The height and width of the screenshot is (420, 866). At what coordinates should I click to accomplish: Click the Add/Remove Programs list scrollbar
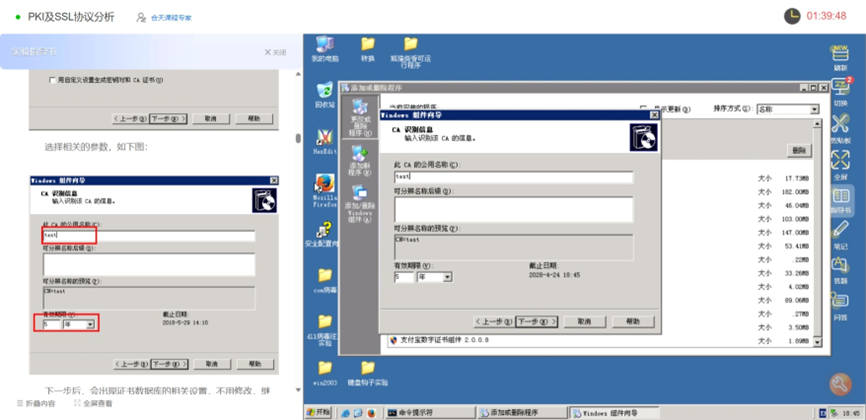818,232
